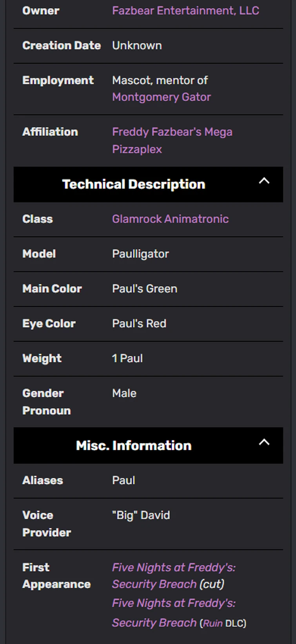Open the Montgomery Gator character page
296x644 pixels.
tap(161, 97)
